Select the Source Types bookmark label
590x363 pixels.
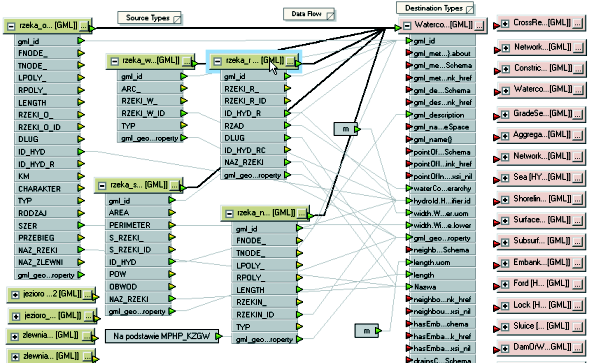tap(148, 18)
